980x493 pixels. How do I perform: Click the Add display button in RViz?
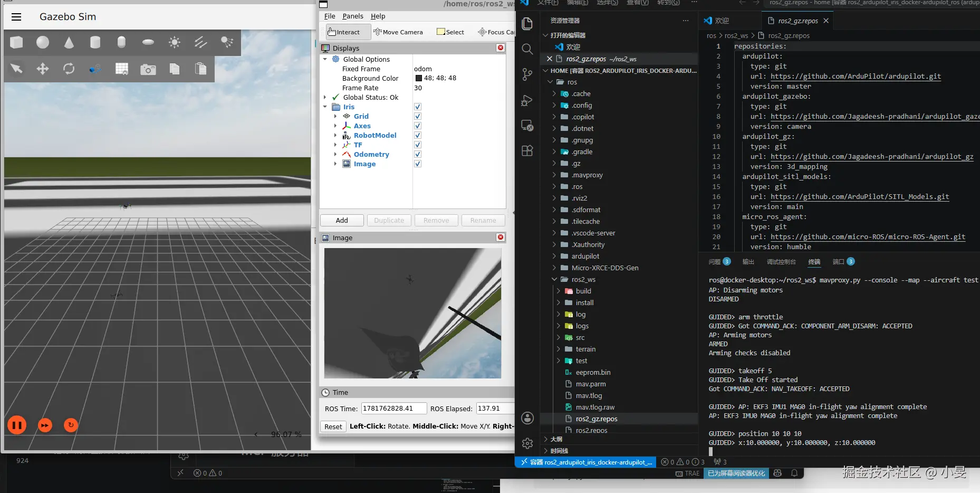(342, 221)
